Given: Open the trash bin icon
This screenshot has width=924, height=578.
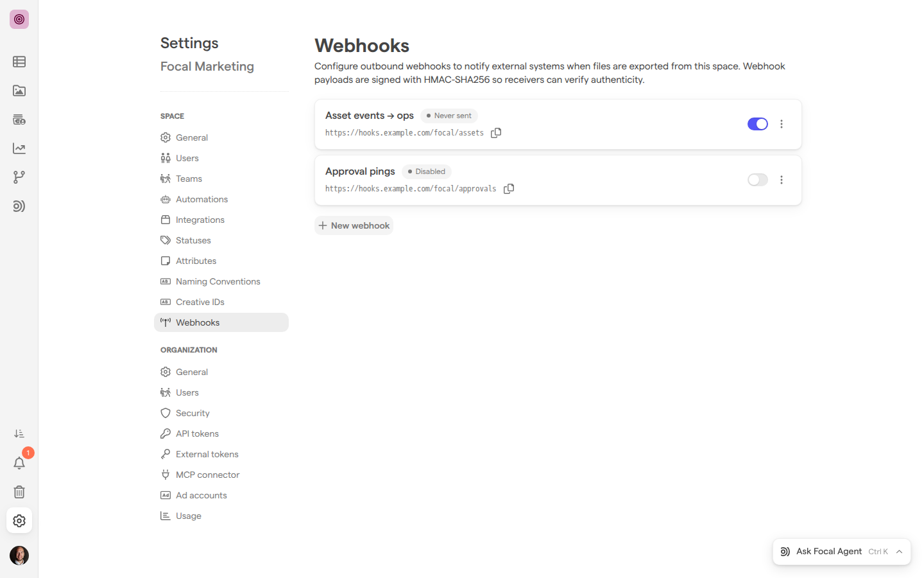Looking at the screenshot, I should [19, 492].
